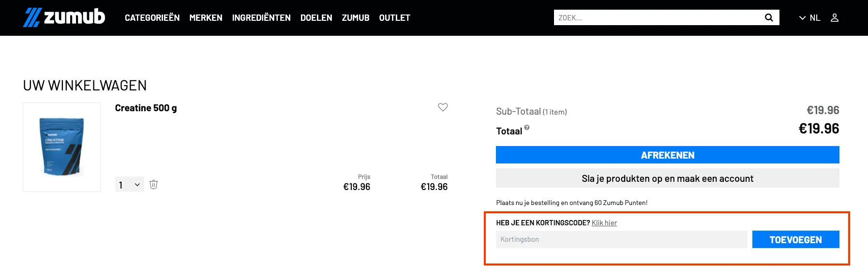The width and height of the screenshot is (868, 279).
Task: Click the TOEVOEGEN coupon button
Action: (796, 239)
